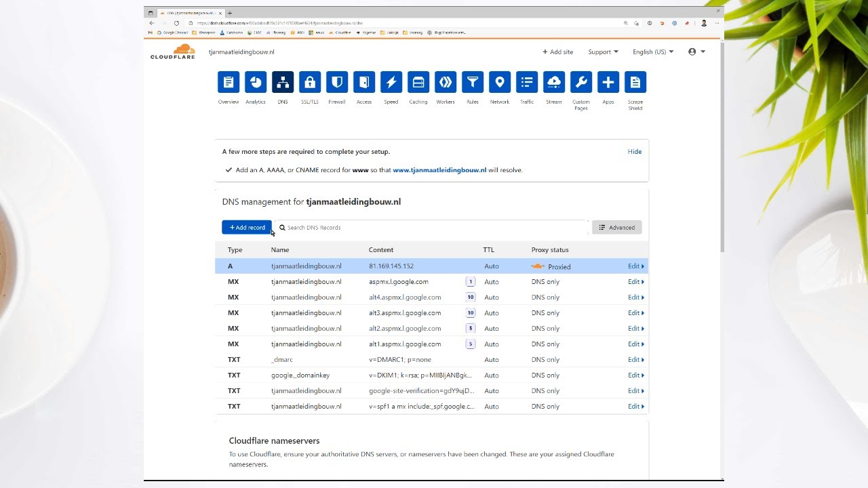Open the Workers section icon

tap(446, 82)
